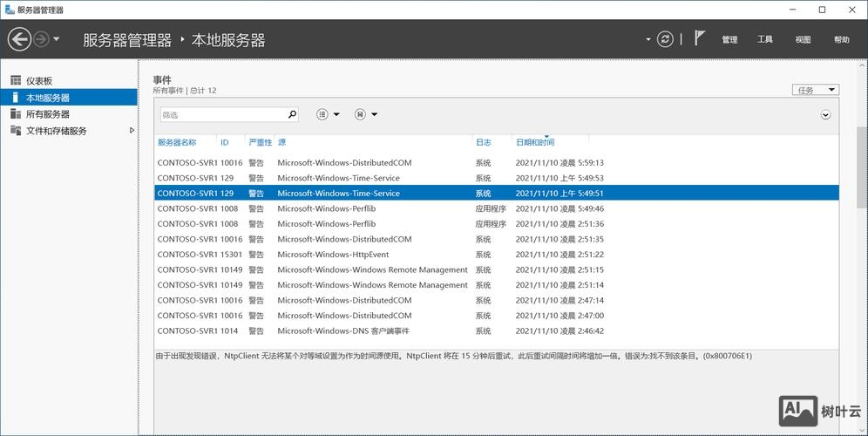Open navigation history dropdown arrow

pos(57,39)
